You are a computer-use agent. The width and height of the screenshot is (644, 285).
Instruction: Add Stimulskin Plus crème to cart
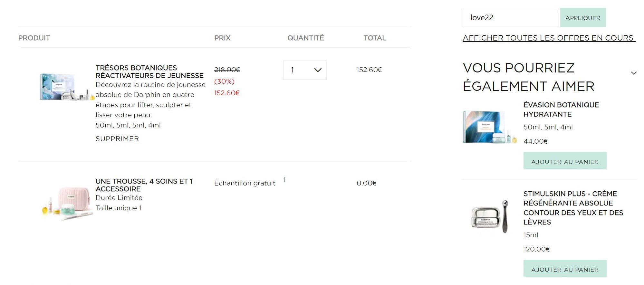[x=564, y=269]
